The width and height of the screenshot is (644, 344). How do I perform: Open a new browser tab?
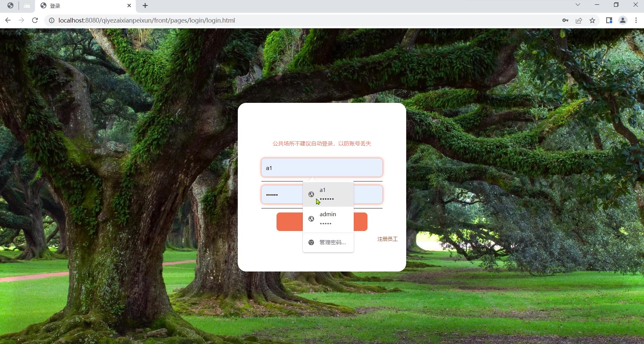145,6
